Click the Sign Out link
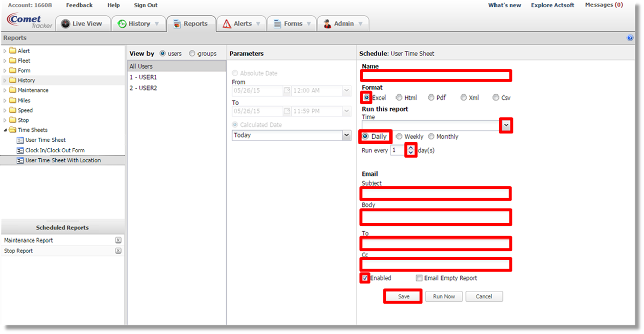This screenshot has width=644, height=334. [x=145, y=5]
